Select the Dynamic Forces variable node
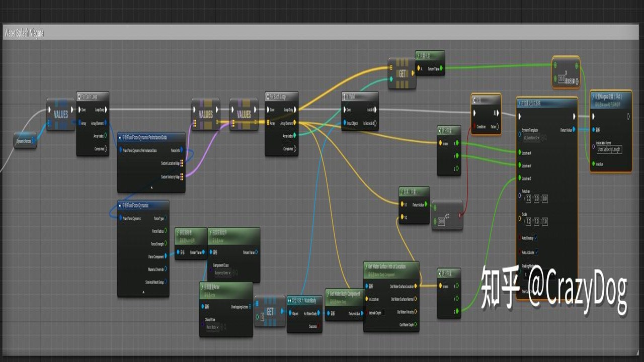This screenshot has height=362, width=644. (25, 141)
